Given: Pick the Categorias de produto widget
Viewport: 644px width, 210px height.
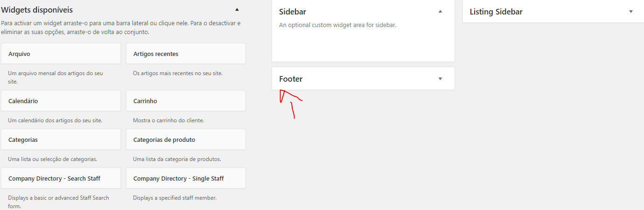Looking at the screenshot, I should point(186,140).
